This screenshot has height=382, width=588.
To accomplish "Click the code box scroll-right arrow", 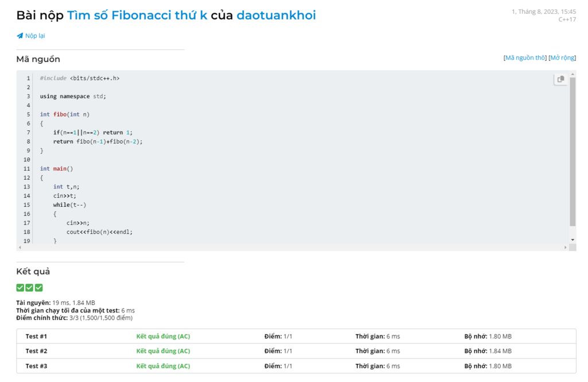I will [x=565, y=247].
